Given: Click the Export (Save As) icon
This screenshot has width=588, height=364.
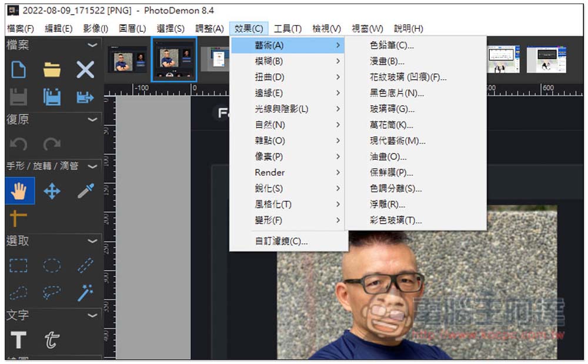Looking at the screenshot, I should (85, 96).
